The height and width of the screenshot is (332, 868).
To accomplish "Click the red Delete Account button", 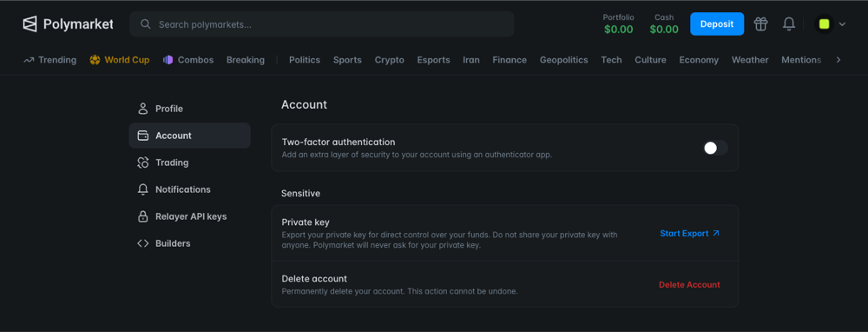I will click(689, 284).
